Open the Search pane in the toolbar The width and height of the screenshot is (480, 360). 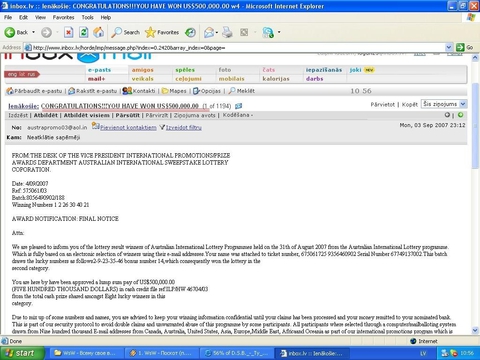pos(126,32)
